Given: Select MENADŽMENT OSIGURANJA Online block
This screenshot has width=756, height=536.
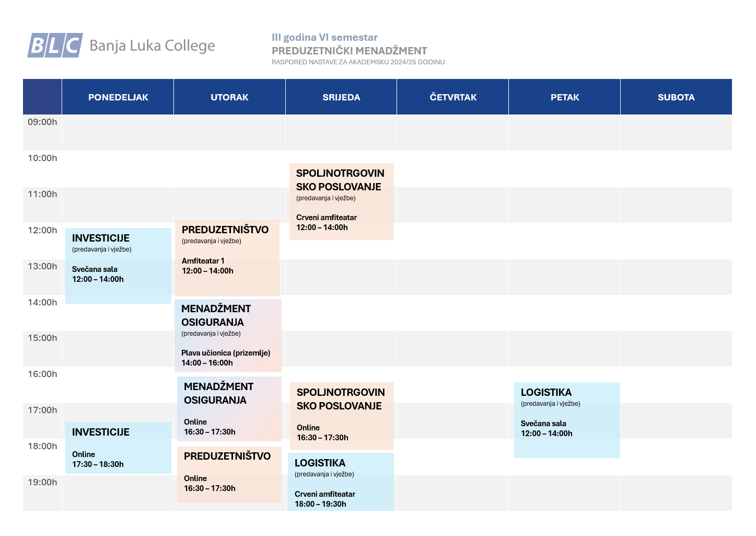Looking at the screenshot, I should pyautogui.click(x=229, y=409).
